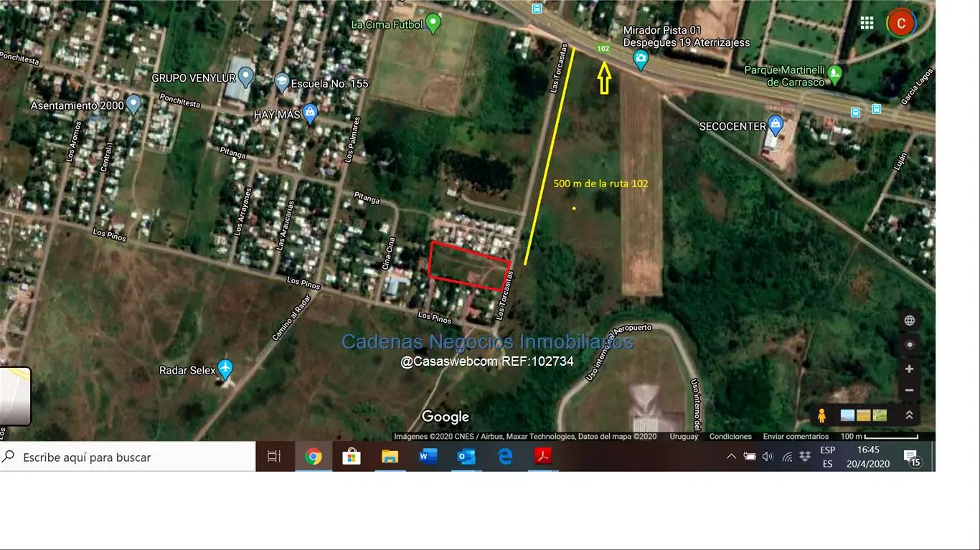The width and height of the screenshot is (980, 550).
Task: Open the clock showing 16:45
Action: [x=868, y=457]
